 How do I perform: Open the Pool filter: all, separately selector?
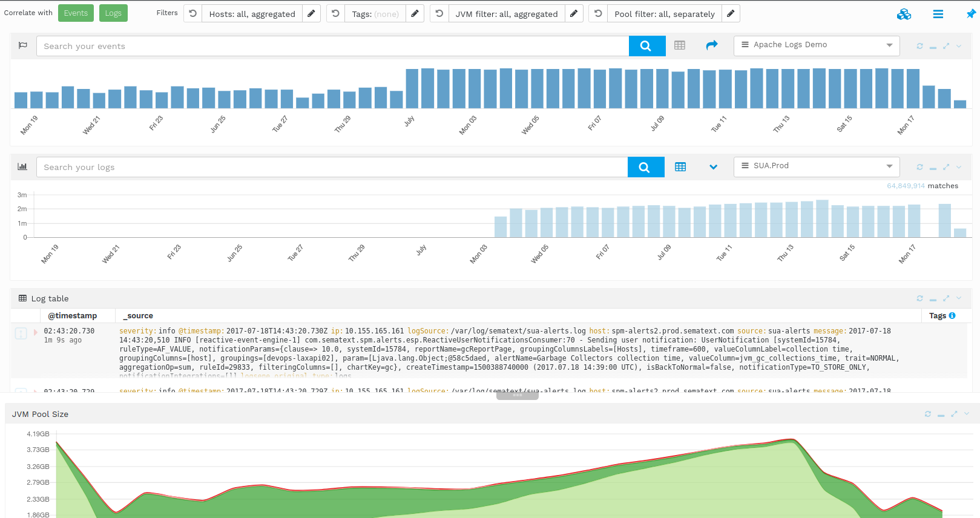[665, 13]
